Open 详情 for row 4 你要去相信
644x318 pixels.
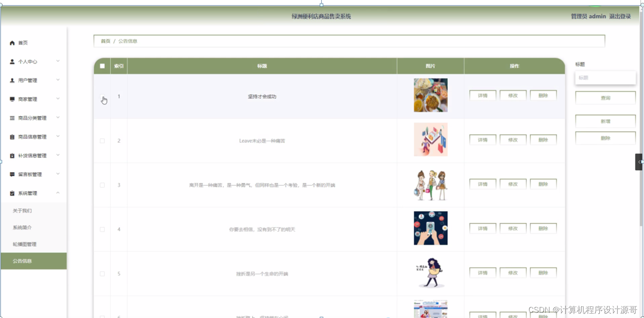click(x=483, y=228)
